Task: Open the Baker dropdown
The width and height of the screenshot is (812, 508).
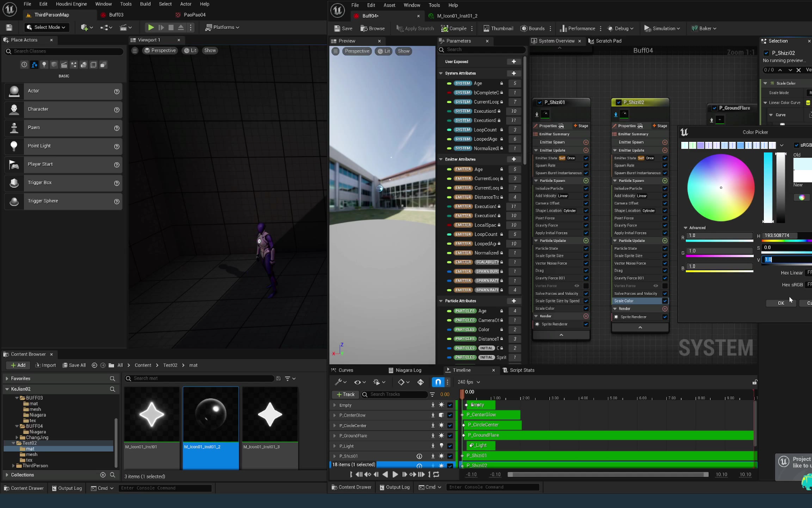Action: click(x=704, y=28)
